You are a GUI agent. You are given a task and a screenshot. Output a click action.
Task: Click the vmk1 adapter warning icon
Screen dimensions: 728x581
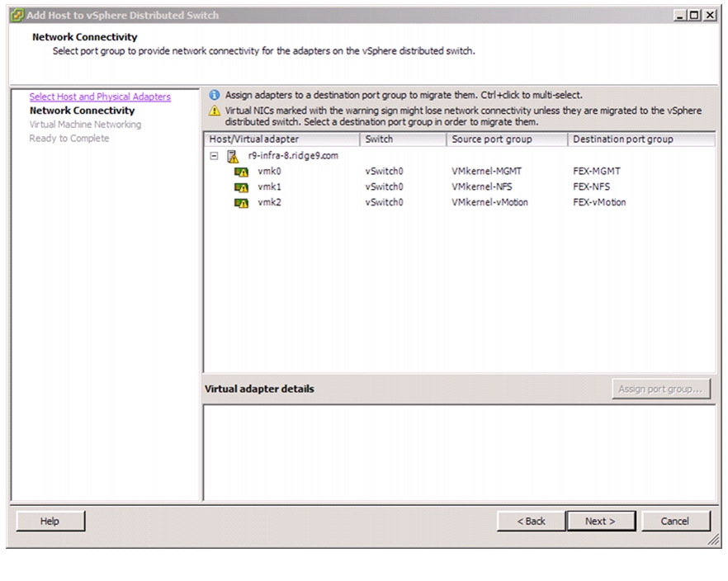tap(241, 187)
